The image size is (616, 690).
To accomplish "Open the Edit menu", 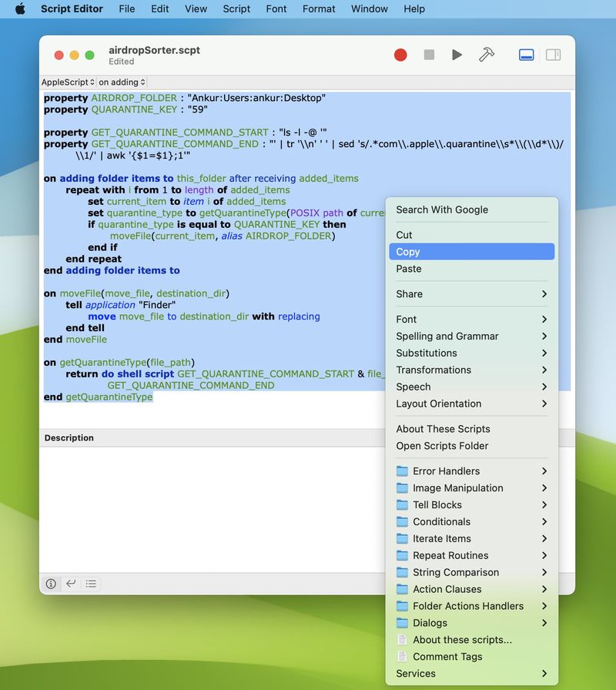I will (x=159, y=8).
